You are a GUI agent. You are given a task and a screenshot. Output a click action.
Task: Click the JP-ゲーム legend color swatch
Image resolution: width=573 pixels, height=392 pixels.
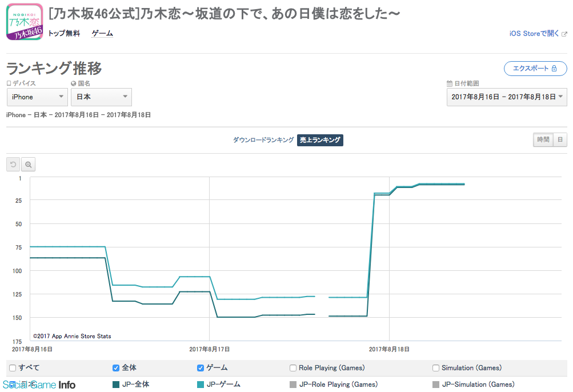pos(201,385)
